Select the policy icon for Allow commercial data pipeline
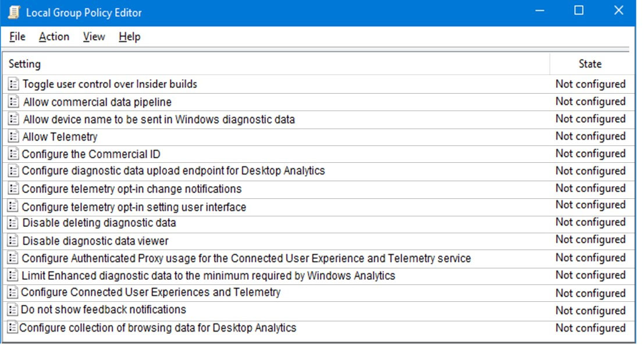The width and height of the screenshot is (644, 349). pyautogui.click(x=13, y=101)
